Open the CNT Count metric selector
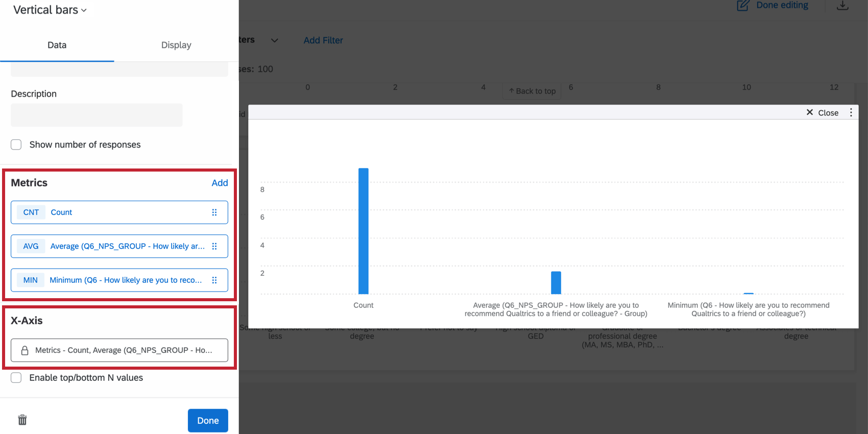The width and height of the screenshot is (868, 434). point(119,212)
